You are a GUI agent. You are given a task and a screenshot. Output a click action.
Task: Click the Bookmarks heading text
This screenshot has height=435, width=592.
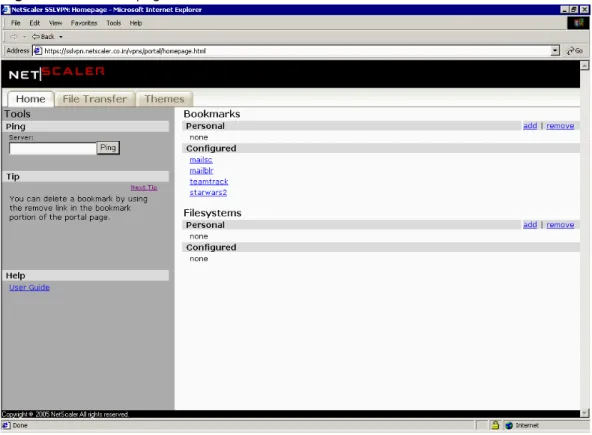pyautogui.click(x=212, y=114)
